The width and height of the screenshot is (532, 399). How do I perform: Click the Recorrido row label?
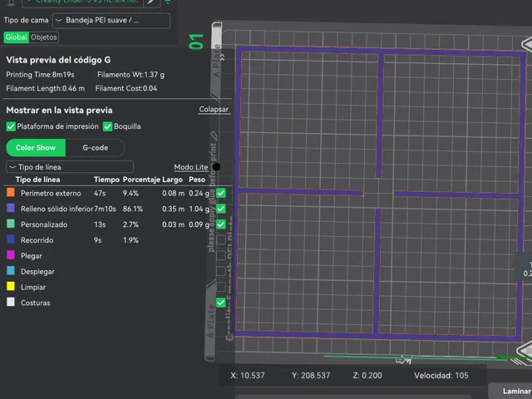coord(37,240)
